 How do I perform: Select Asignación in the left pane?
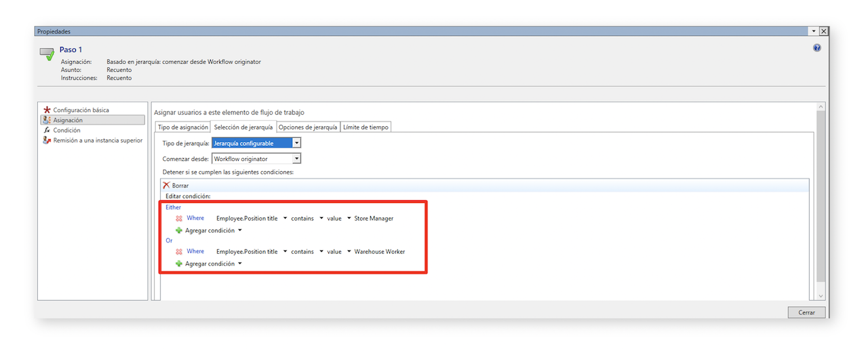(93, 120)
